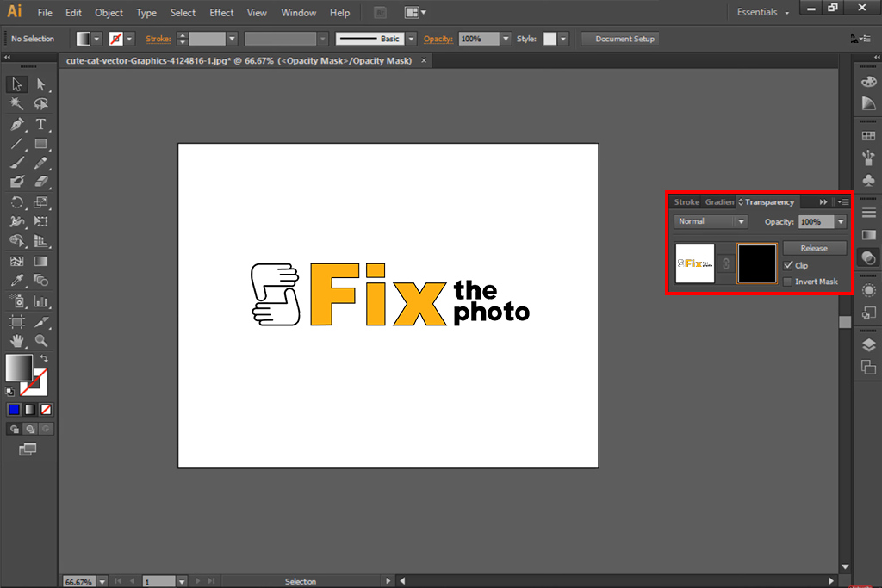Choose the Free Transform tool
Viewport: 882px width, 588px height.
click(40, 221)
